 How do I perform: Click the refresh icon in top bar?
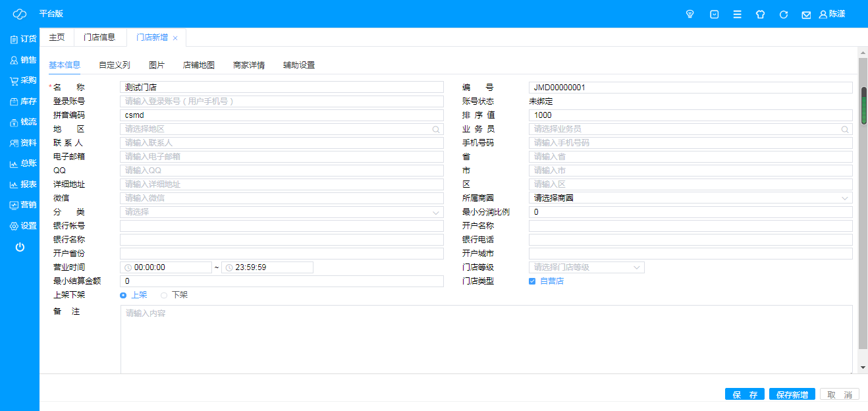783,14
